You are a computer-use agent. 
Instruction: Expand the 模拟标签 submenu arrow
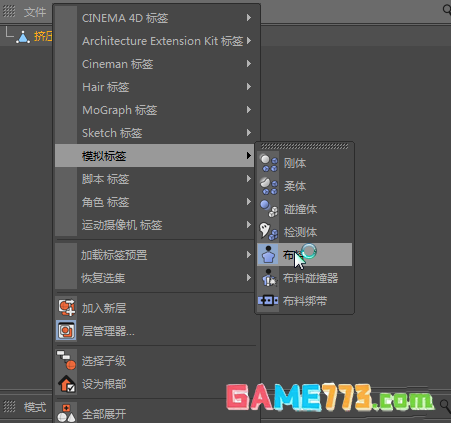[x=249, y=155]
